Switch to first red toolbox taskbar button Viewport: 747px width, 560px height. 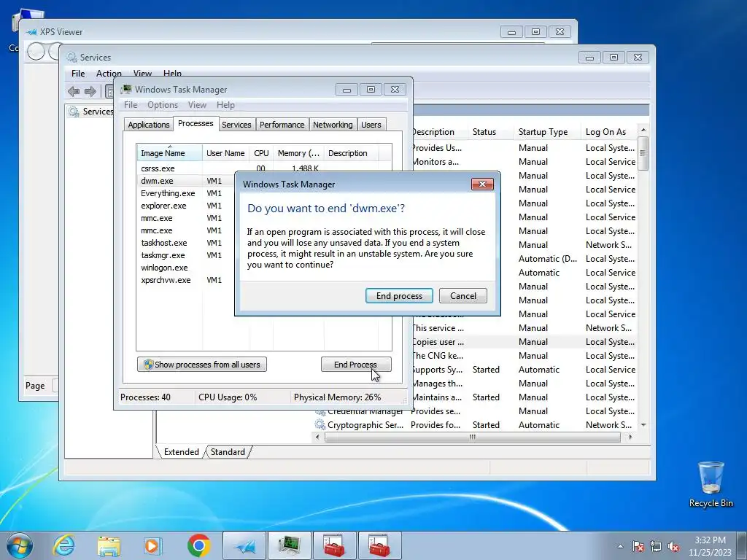334,545
